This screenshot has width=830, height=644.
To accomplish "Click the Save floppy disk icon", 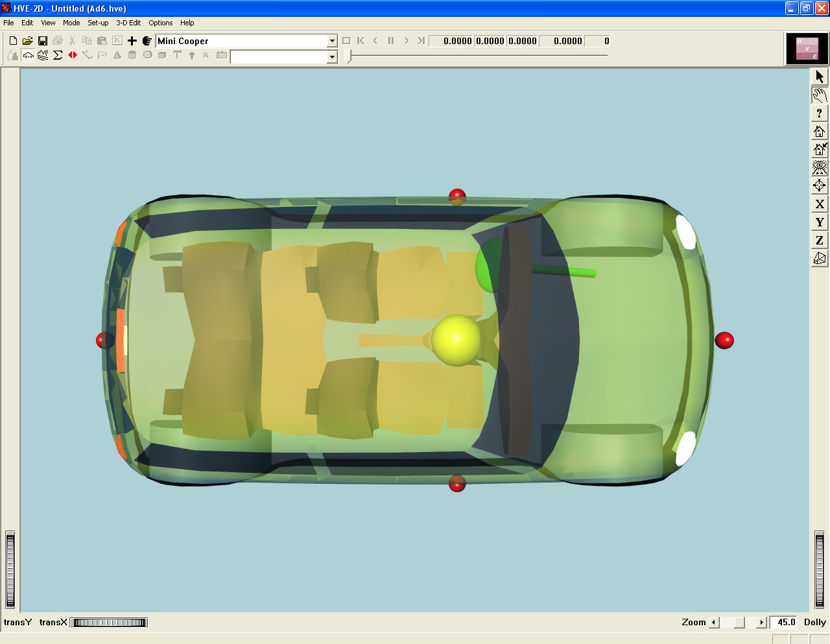I will [43, 41].
